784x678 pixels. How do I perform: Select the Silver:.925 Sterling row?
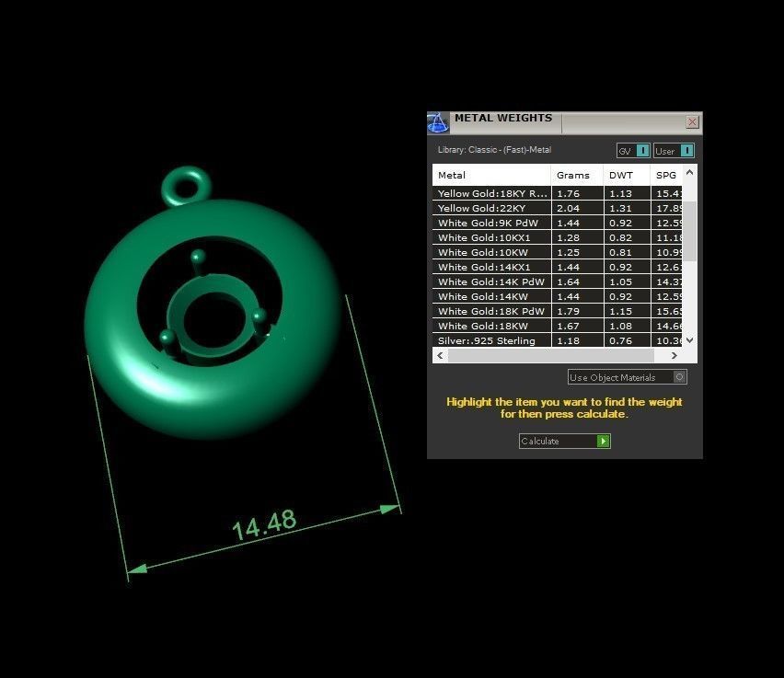pos(557,340)
